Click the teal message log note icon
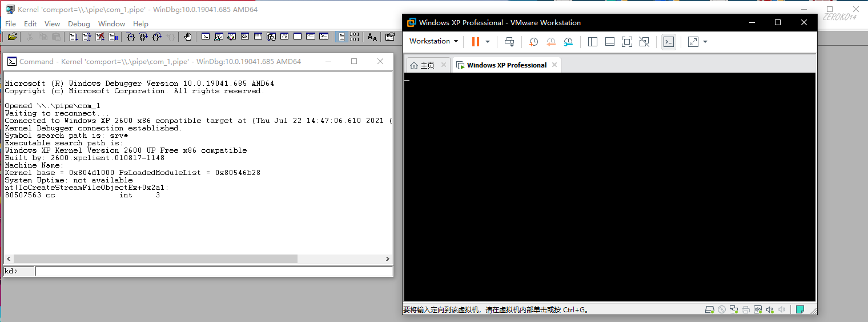Viewport: 868px width, 322px height. [800, 309]
